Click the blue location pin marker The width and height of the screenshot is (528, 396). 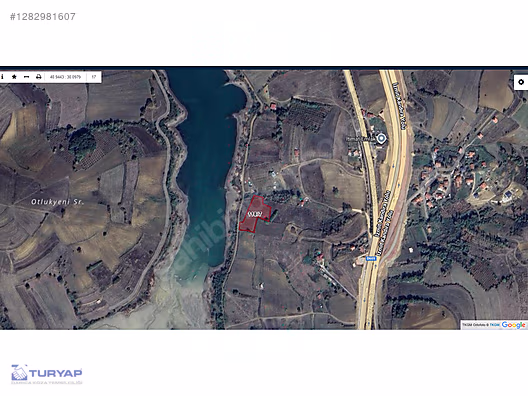point(381,138)
